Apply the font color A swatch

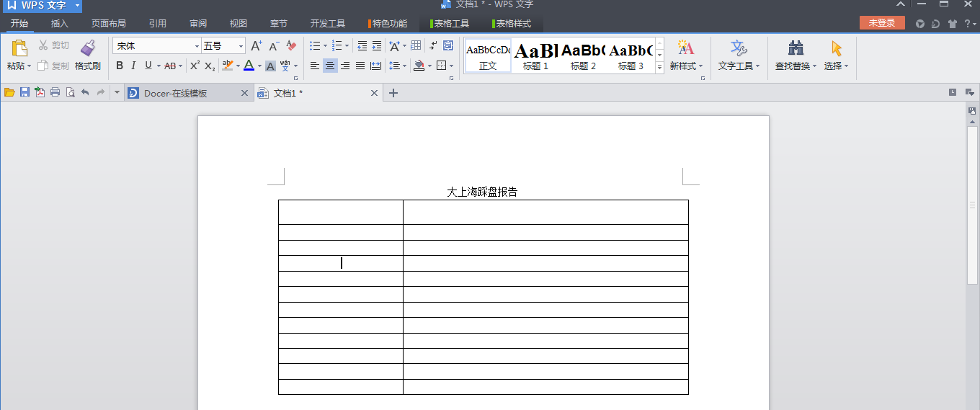[x=249, y=66]
